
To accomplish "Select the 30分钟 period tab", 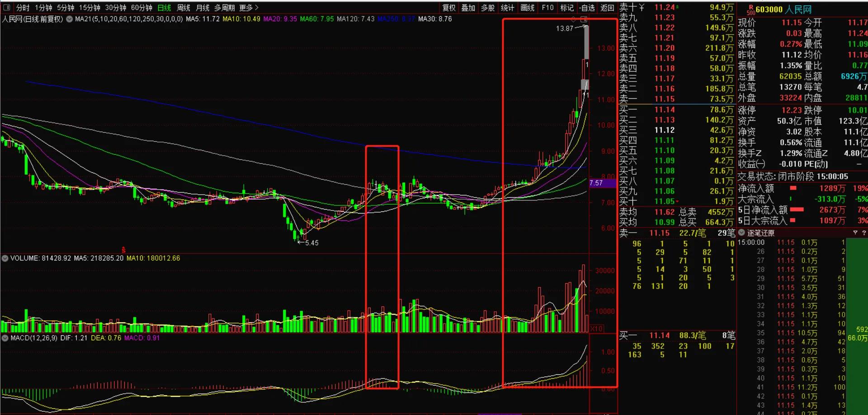I will click(x=116, y=8).
